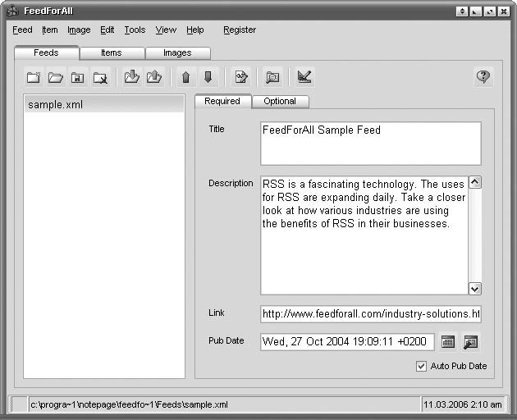Click the icon right of the calendar button

[471, 342]
